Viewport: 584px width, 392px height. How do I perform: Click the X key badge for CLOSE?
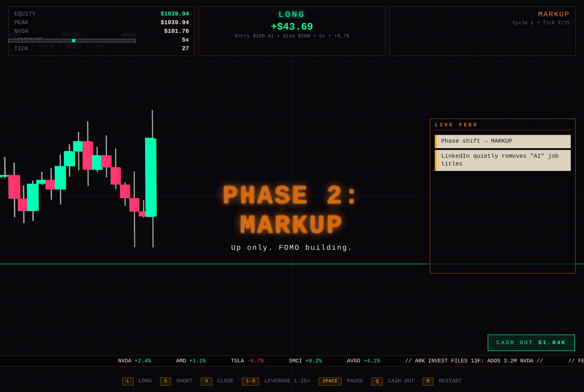(x=206, y=381)
